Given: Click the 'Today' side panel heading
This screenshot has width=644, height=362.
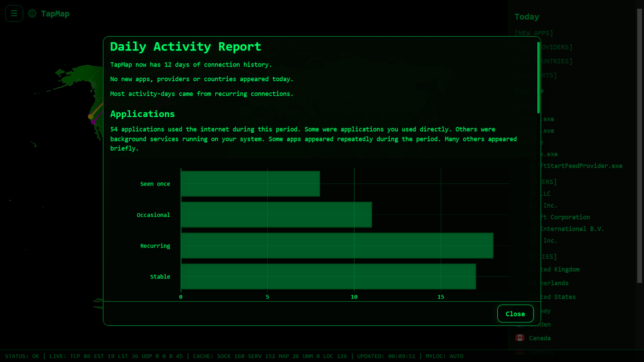Looking at the screenshot, I should pos(527,17).
